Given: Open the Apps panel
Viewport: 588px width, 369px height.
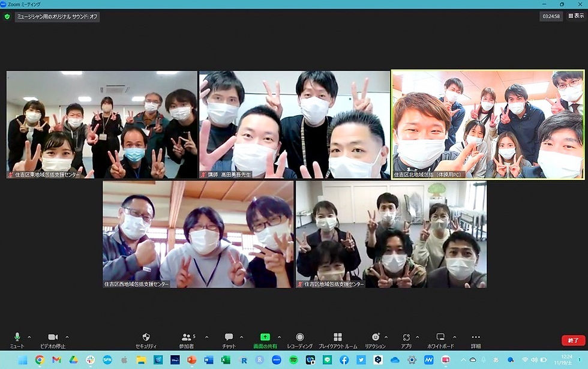Looking at the screenshot, I should 406,340.
